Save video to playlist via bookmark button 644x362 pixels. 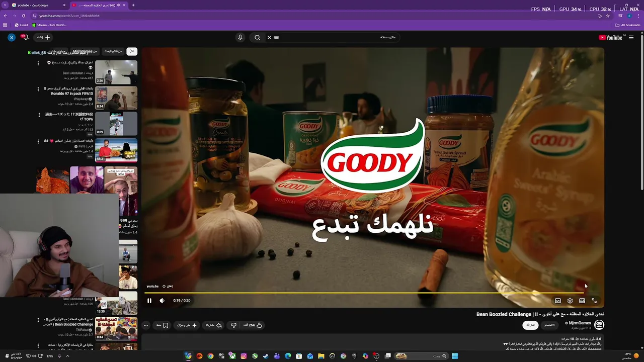[x=162, y=325]
